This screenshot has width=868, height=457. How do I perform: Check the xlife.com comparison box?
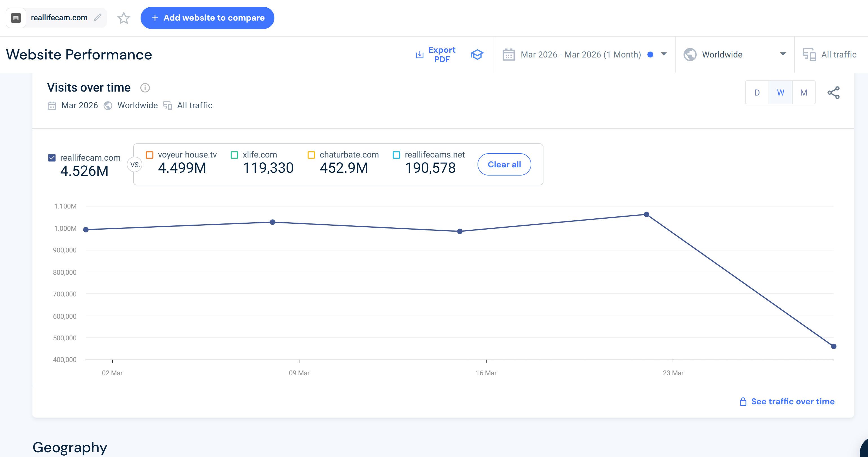point(234,155)
